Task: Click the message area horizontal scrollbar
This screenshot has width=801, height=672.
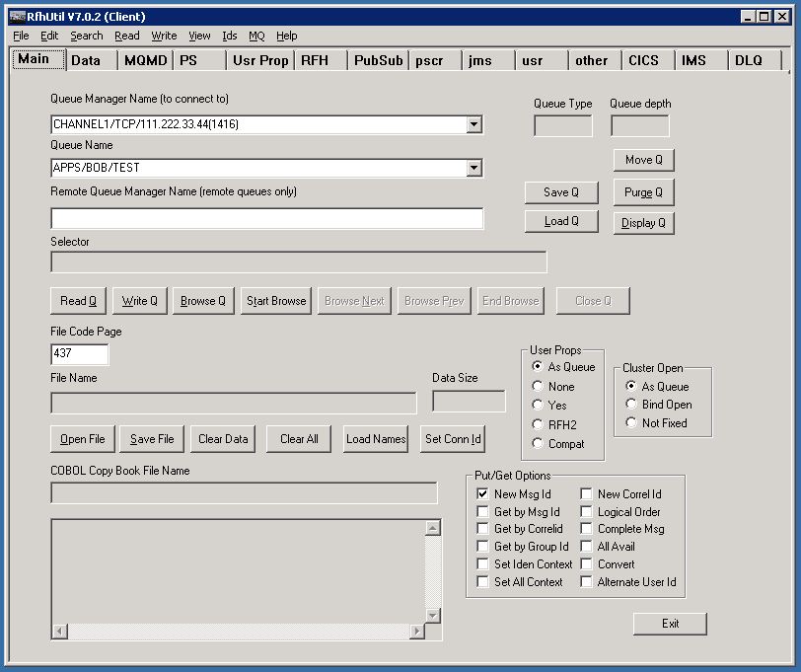Action: click(237, 629)
